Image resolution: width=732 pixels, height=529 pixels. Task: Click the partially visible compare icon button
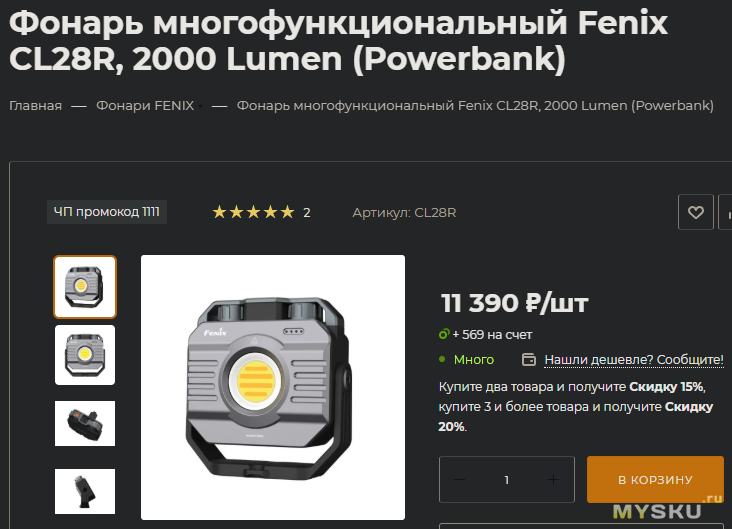pos(725,212)
